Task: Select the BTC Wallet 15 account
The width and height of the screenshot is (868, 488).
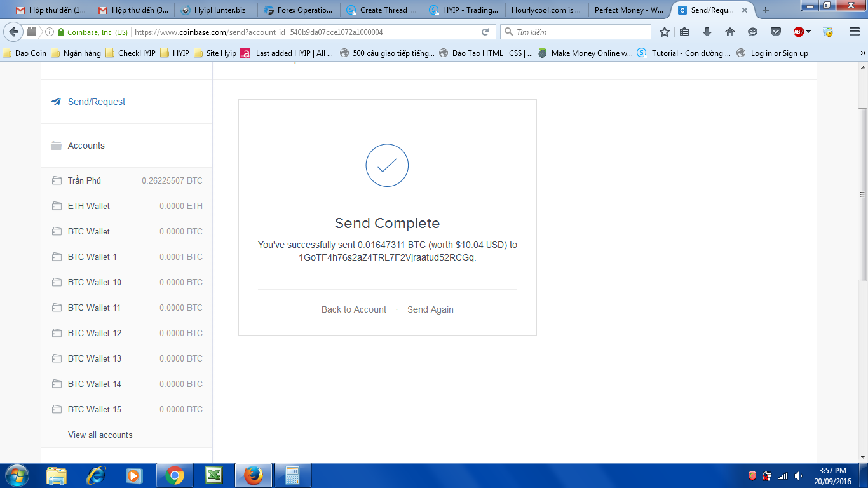Action: (126, 409)
